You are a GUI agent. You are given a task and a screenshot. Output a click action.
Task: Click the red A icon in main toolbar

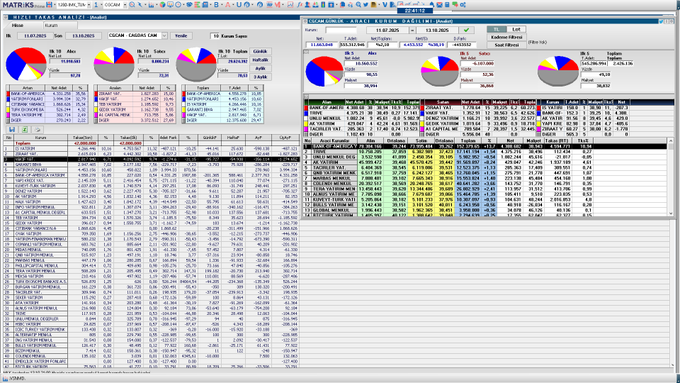tap(228, 5)
